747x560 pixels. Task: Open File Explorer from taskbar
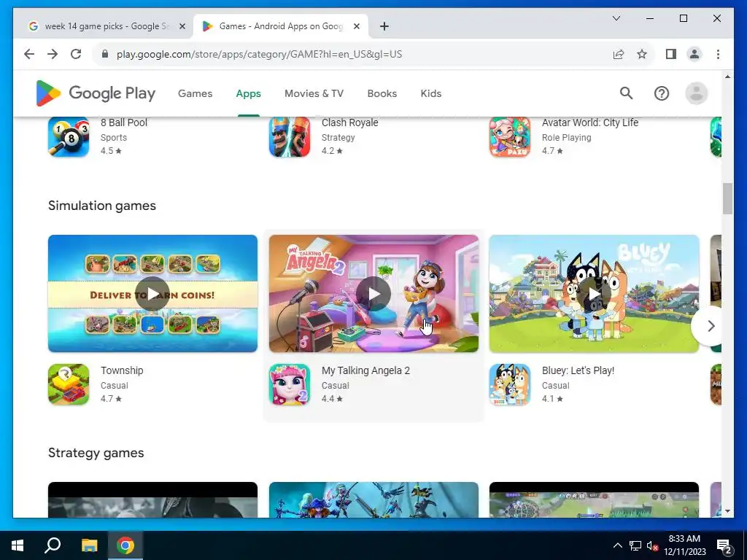(89, 545)
